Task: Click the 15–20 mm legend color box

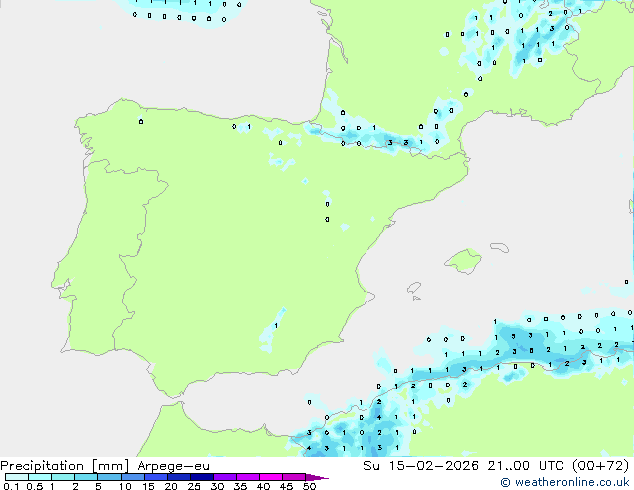Action: coord(156,477)
